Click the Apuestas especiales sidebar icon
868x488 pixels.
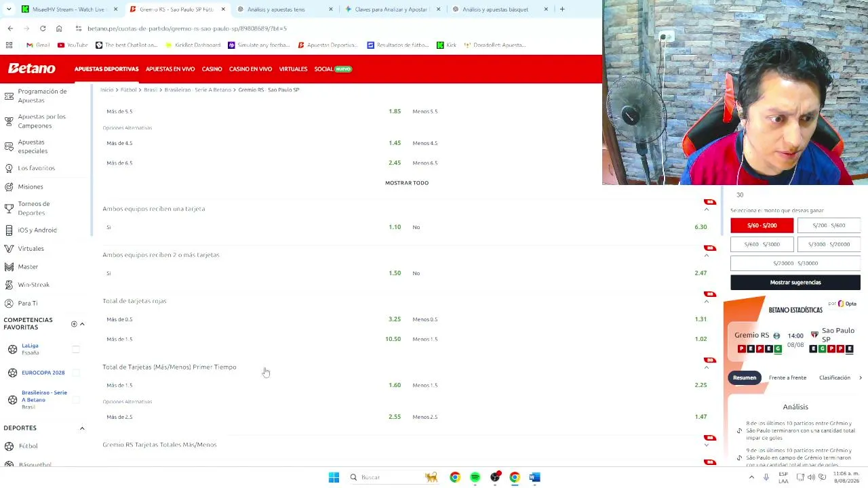pos(9,146)
